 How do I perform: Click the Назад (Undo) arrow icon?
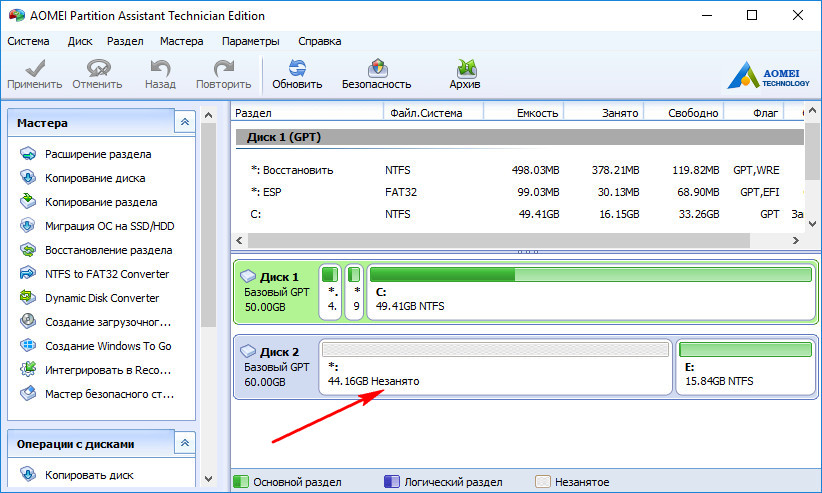160,69
